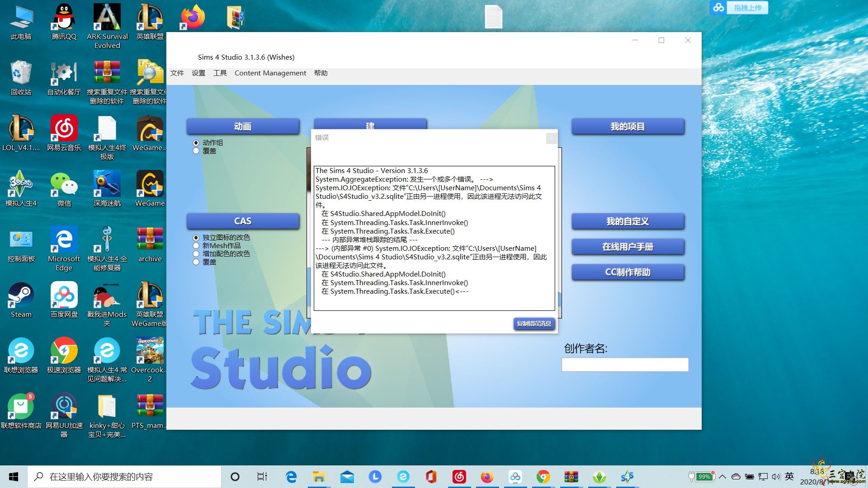Open 自动化餐厅 desktop icon
Screen dimensions: 868x488
click(x=64, y=78)
